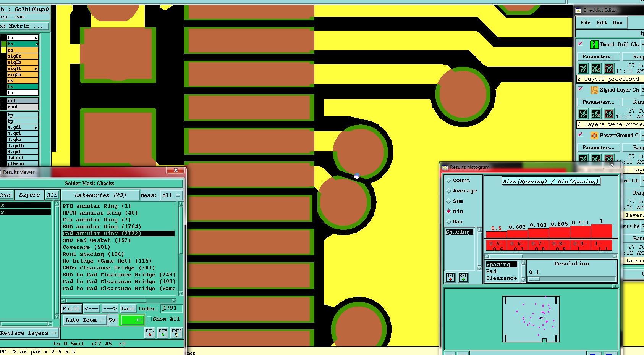The height and width of the screenshot is (355, 644).
Task: Click REF icon in Results histogram
Action: tap(463, 278)
